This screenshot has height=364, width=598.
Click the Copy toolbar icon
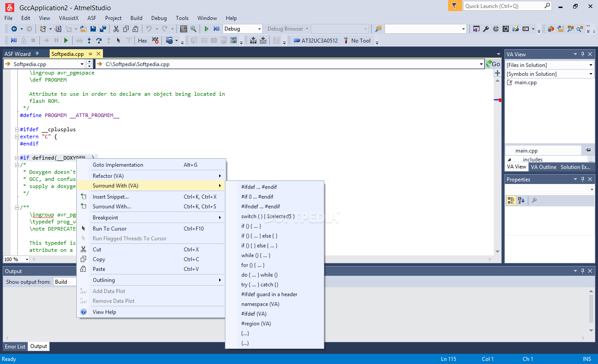point(126,29)
